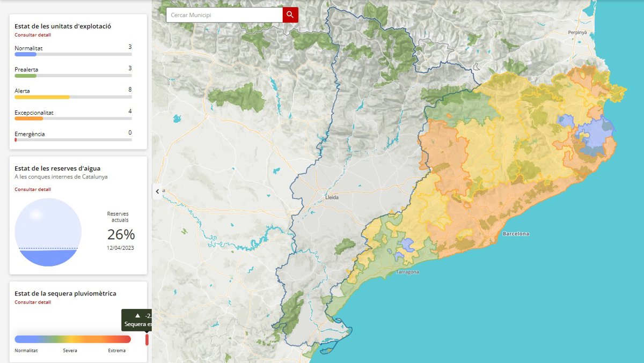This screenshot has width=644, height=363.
Task: Click the Perpinyà label on the map
Action: [x=578, y=33]
